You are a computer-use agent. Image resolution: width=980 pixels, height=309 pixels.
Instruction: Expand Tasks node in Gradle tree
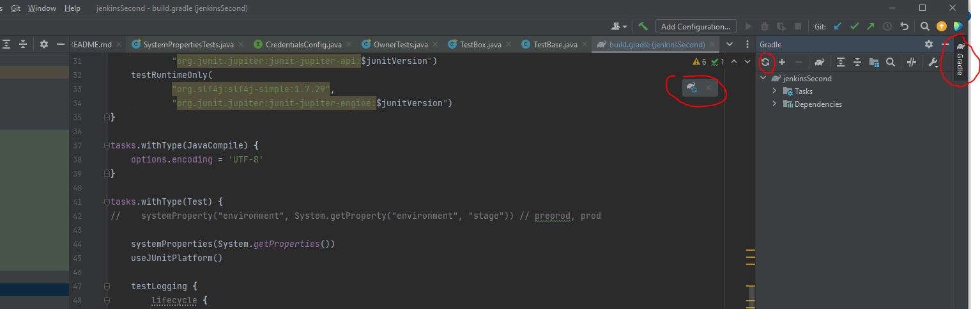[774, 91]
